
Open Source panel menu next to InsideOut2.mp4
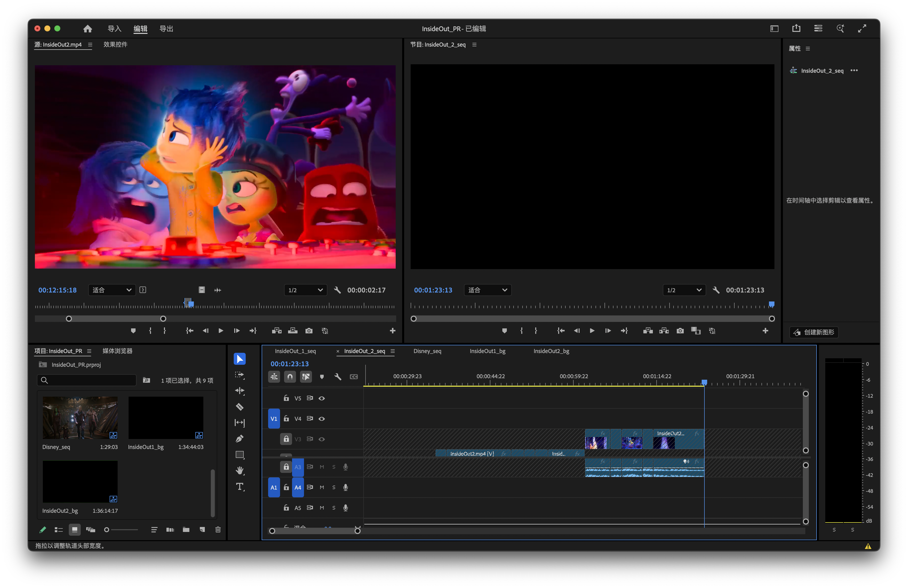coord(90,45)
